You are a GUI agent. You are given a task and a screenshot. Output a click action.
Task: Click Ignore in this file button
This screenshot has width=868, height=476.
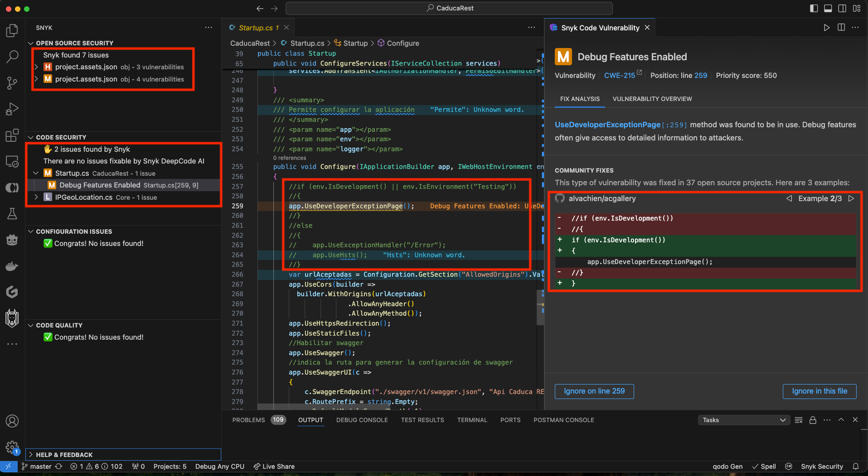click(x=820, y=391)
